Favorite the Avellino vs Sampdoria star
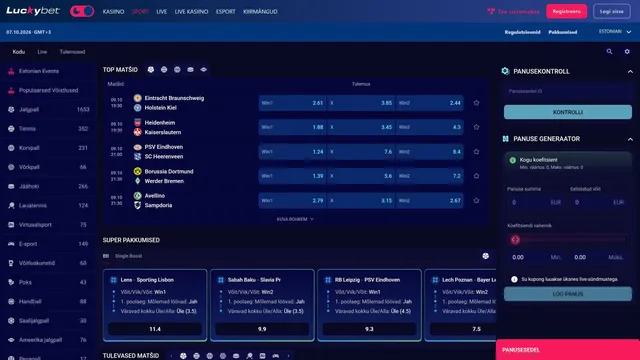This screenshot has height=360, width=640. [476, 200]
